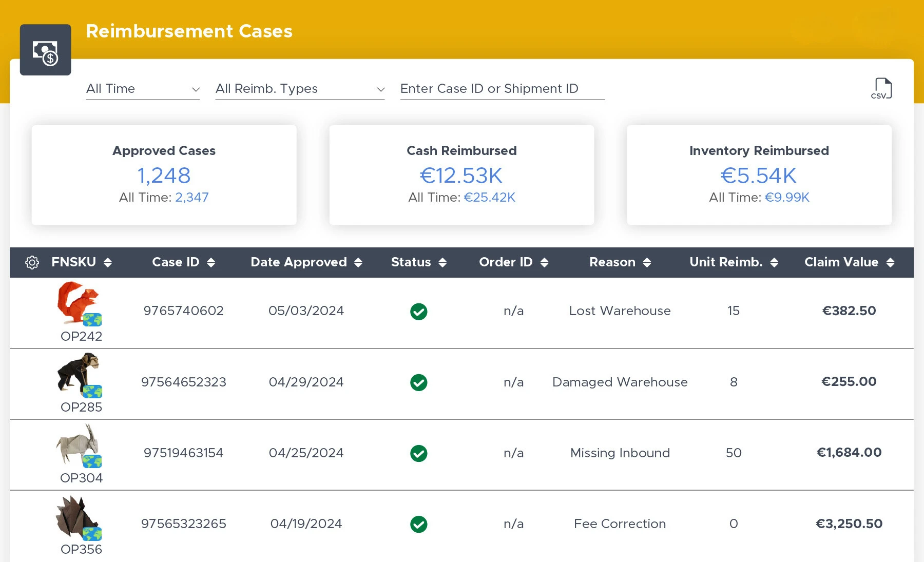Viewport: 924px width, 562px height.
Task: Click All Time cash value €25.42K
Action: pos(489,198)
